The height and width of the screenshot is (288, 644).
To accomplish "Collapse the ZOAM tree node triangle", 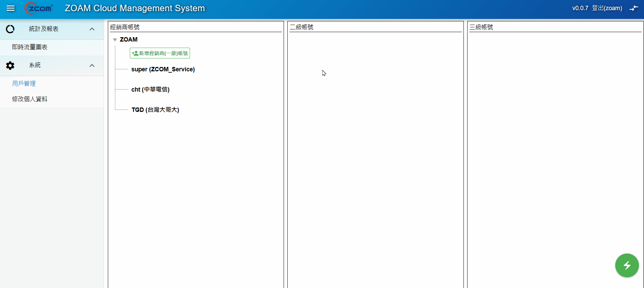I will click(115, 40).
